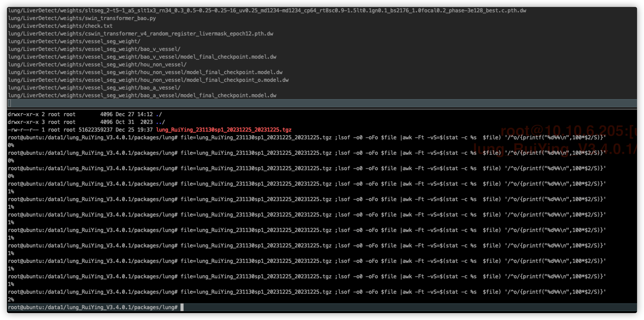Click the command line directly above 2% output
The height and width of the screenshot is (320, 644).
click(x=307, y=292)
